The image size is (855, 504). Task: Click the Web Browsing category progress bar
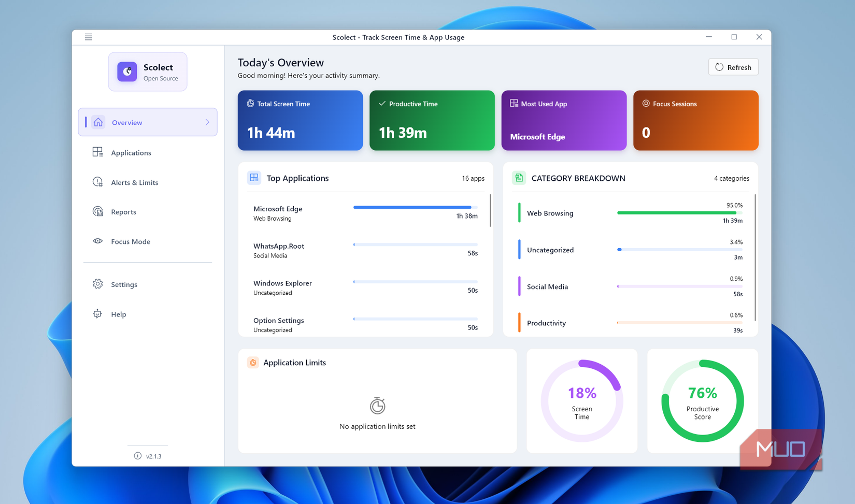point(680,212)
